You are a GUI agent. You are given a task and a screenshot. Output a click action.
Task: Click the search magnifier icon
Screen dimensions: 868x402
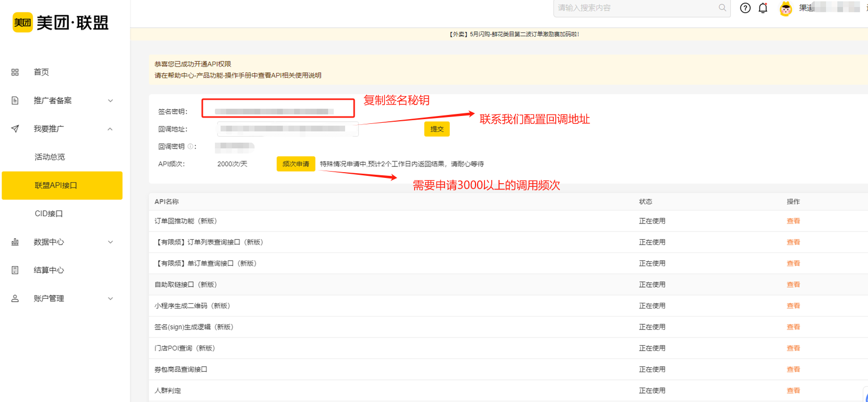[x=722, y=8]
